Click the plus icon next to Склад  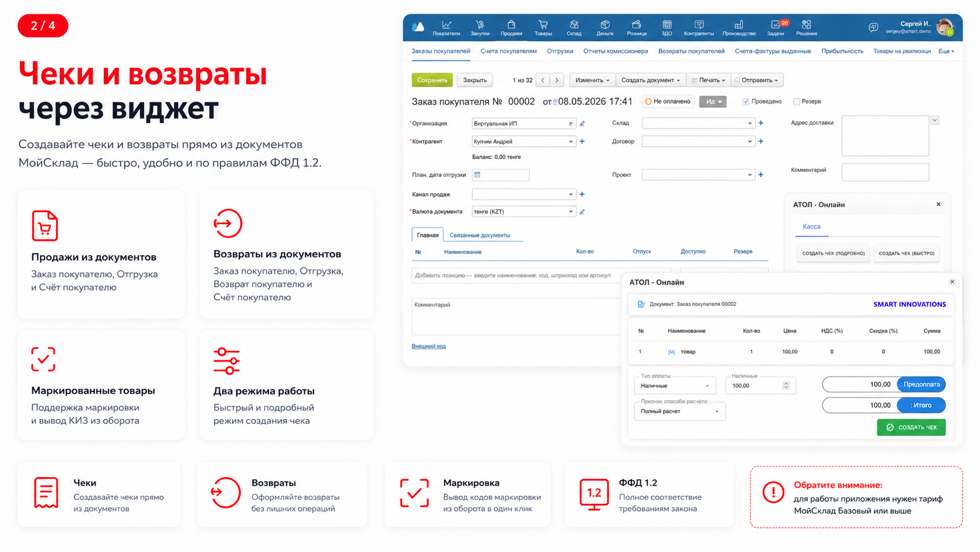(761, 123)
